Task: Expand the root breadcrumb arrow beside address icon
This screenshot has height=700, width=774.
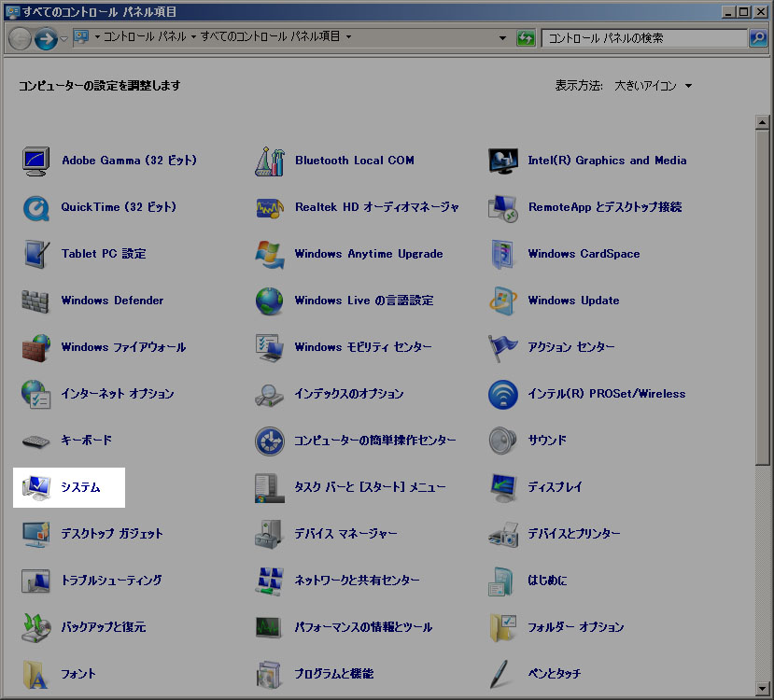Action: click(x=97, y=36)
